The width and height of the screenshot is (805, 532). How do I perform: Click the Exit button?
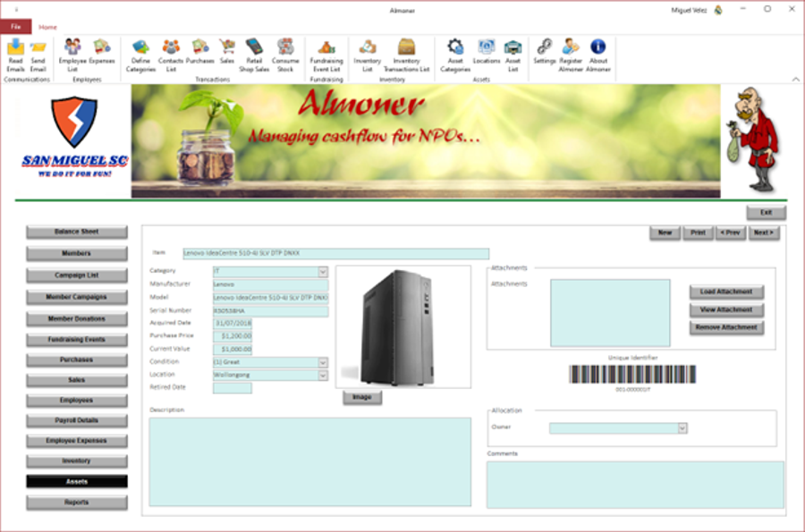(x=766, y=213)
